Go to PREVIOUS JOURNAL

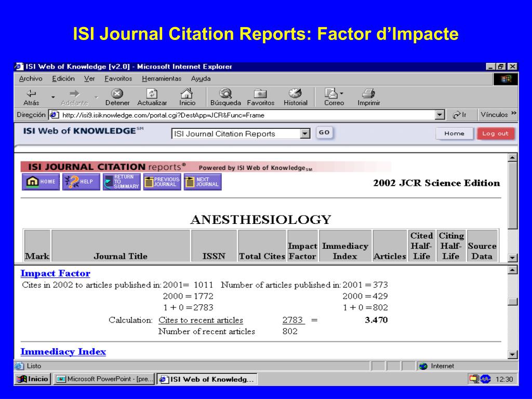tap(162, 181)
